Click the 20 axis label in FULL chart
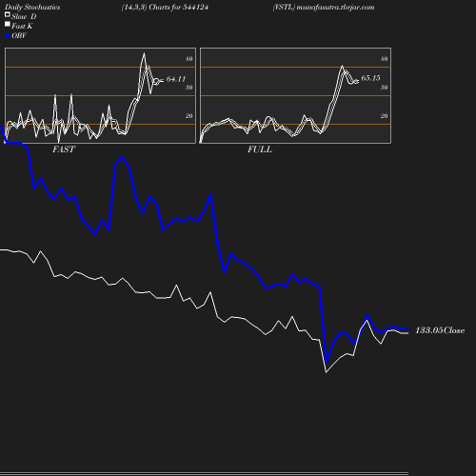This screenshot has height=476, width=476. pos(385,116)
